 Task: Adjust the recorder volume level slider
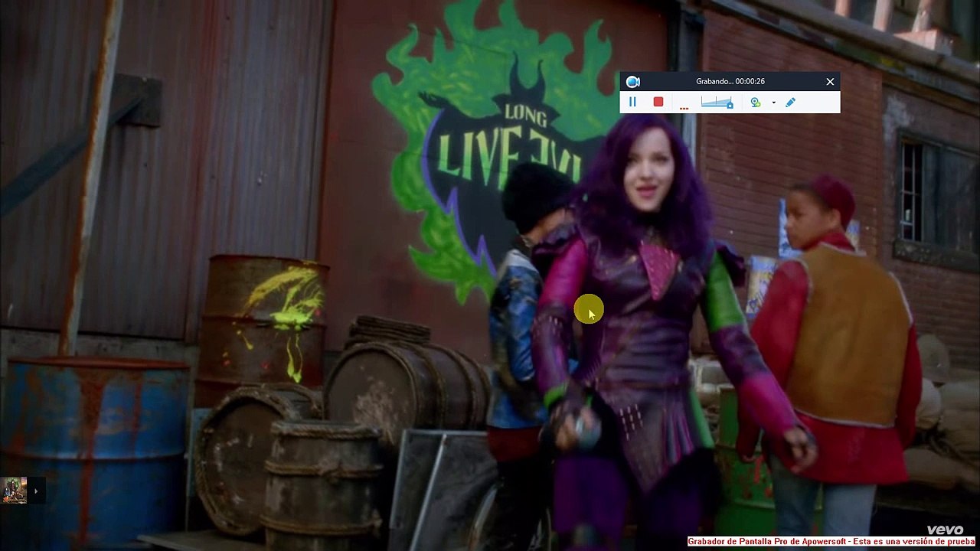tap(717, 102)
